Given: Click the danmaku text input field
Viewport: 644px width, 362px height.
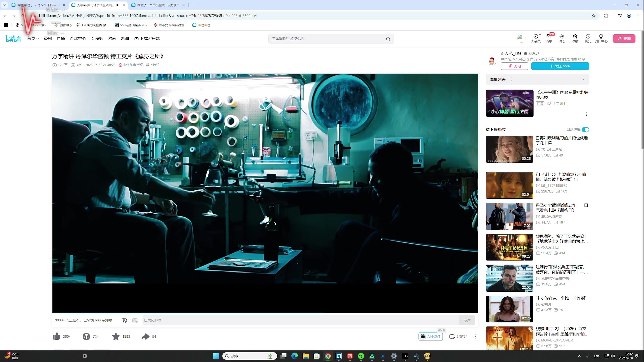Looking at the screenshot, I should tap(300, 320).
